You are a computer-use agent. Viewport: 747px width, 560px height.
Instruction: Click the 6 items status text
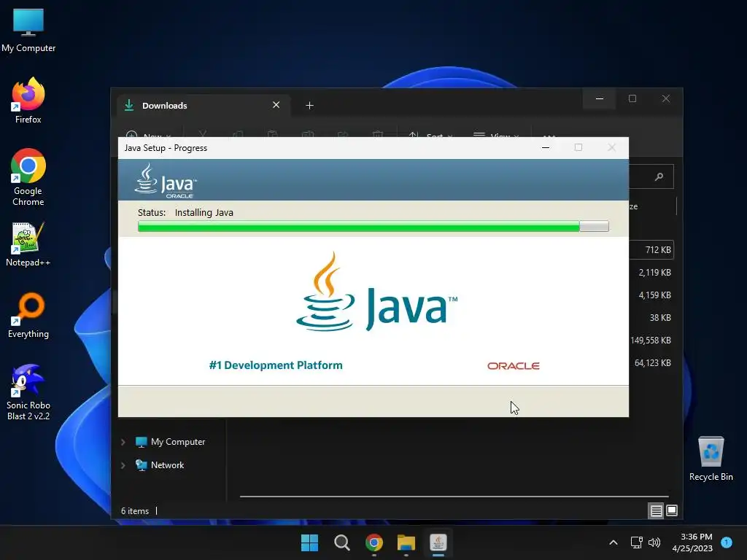[135, 511]
